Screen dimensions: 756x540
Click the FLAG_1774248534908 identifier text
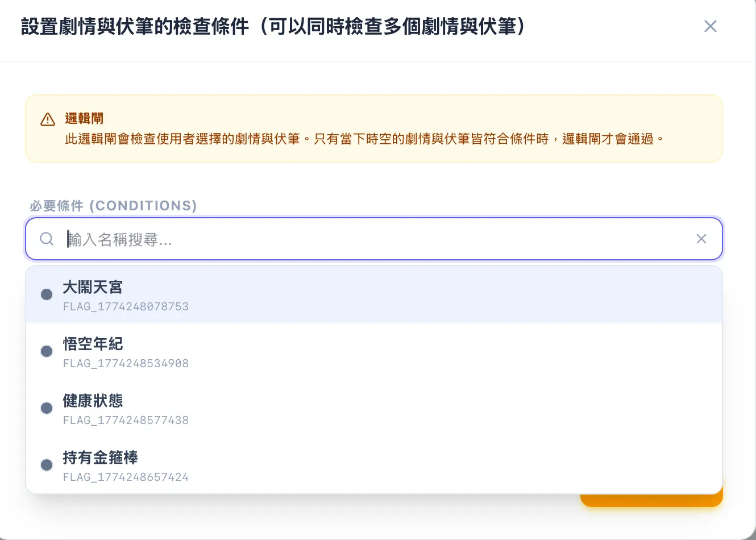126,363
